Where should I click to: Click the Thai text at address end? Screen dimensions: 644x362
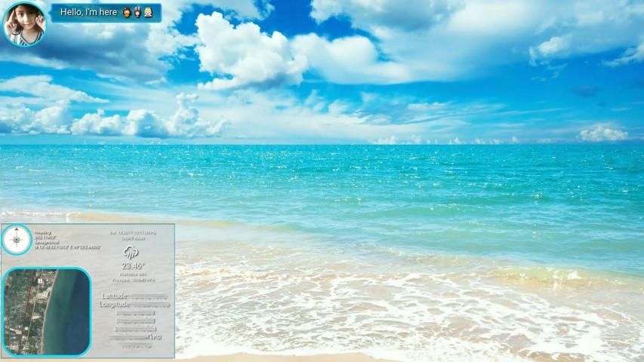click(155, 336)
